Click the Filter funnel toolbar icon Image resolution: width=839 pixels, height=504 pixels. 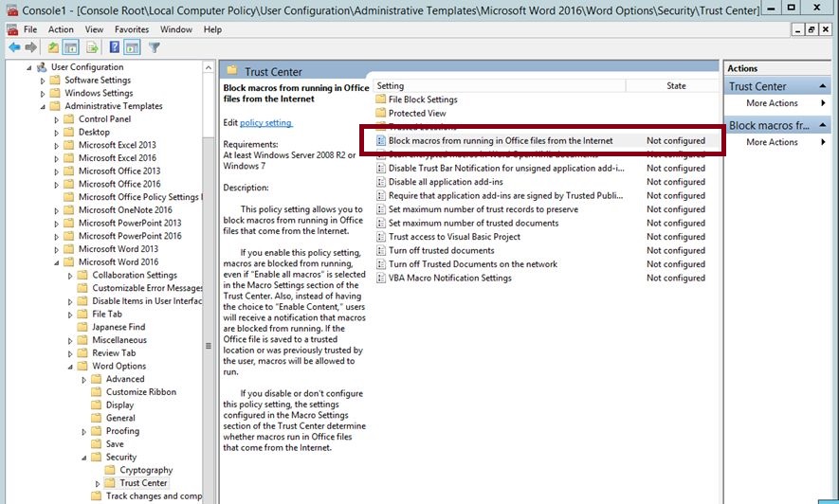coord(154,47)
